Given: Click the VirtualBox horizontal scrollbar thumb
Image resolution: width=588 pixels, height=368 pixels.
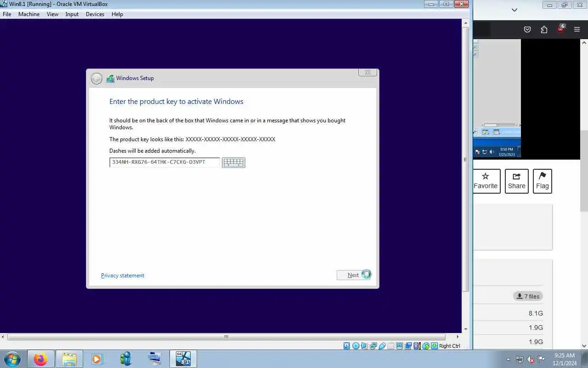Looking at the screenshot, I should click(x=226, y=337).
